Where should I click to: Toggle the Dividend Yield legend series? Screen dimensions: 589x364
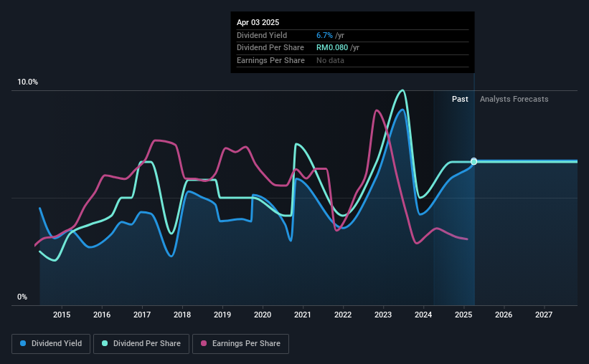point(51,344)
